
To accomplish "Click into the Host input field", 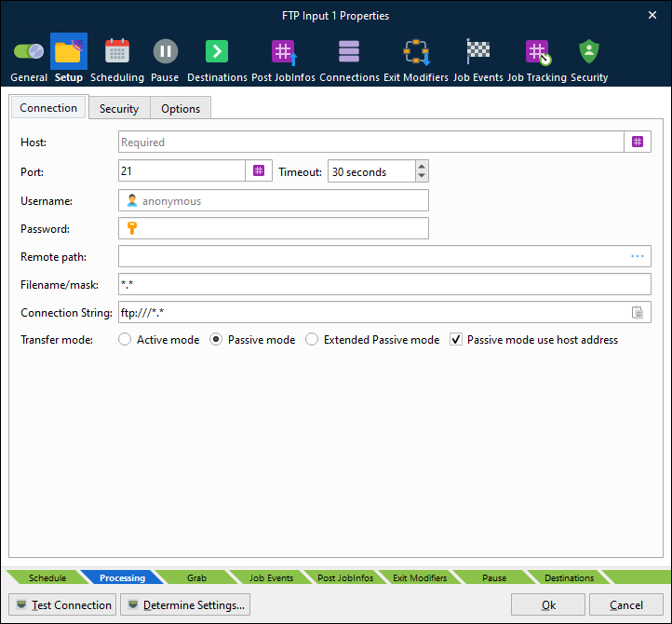I will (x=371, y=142).
